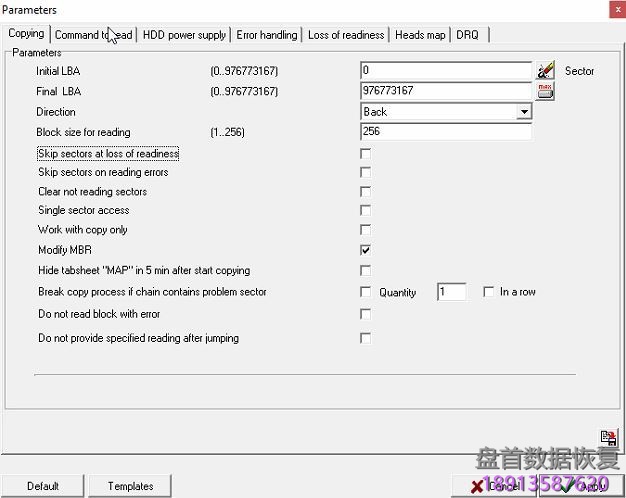Select the Error handling tab
The image size is (626, 498).
coord(266,35)
